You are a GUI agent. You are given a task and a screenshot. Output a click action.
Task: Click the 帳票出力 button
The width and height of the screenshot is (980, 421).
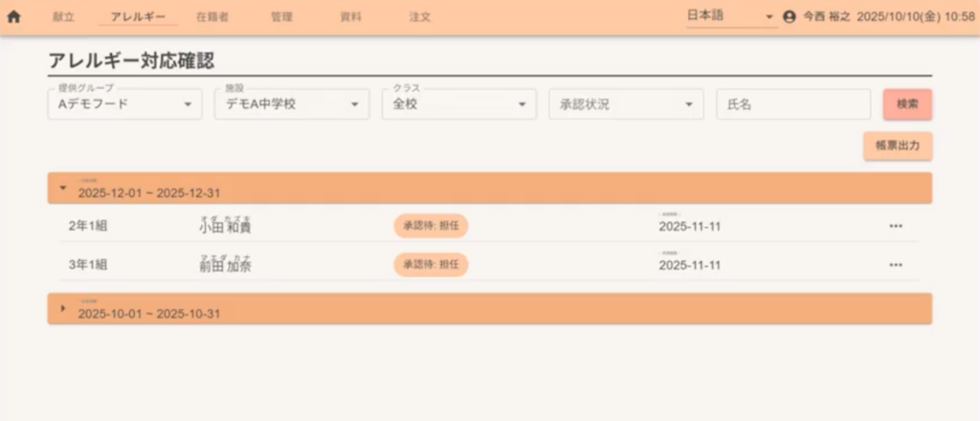click(x=897, y=145)
